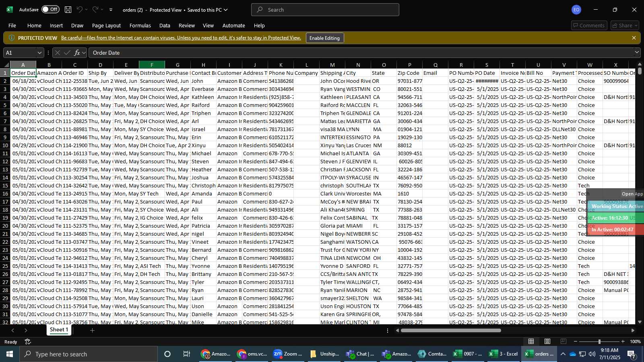Screen dimensions: 644x362
Task: Close the Protected View message bar
Action: (x=634, y=38)
